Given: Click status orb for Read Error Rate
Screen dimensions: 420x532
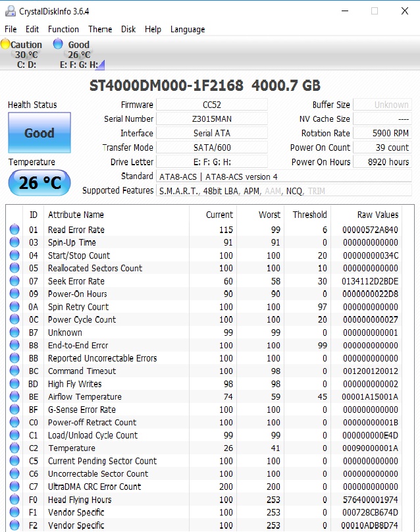Looking at the screenshot, I should [x=14, y=230].
